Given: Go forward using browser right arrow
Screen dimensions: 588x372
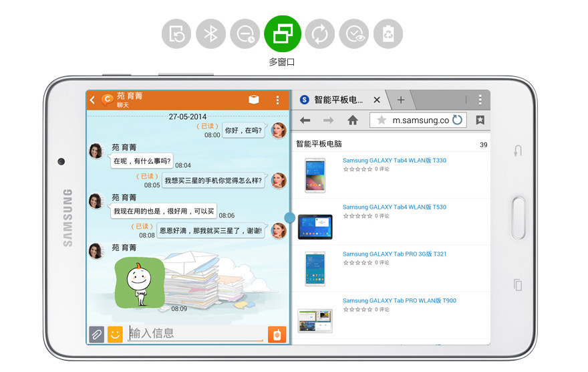Looking at the screenshot, I should (x=329, y=120).
